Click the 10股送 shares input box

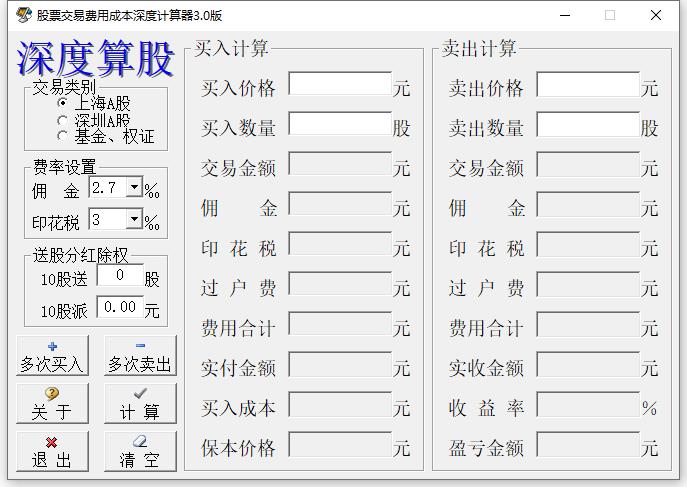click(x=120, y=277)
